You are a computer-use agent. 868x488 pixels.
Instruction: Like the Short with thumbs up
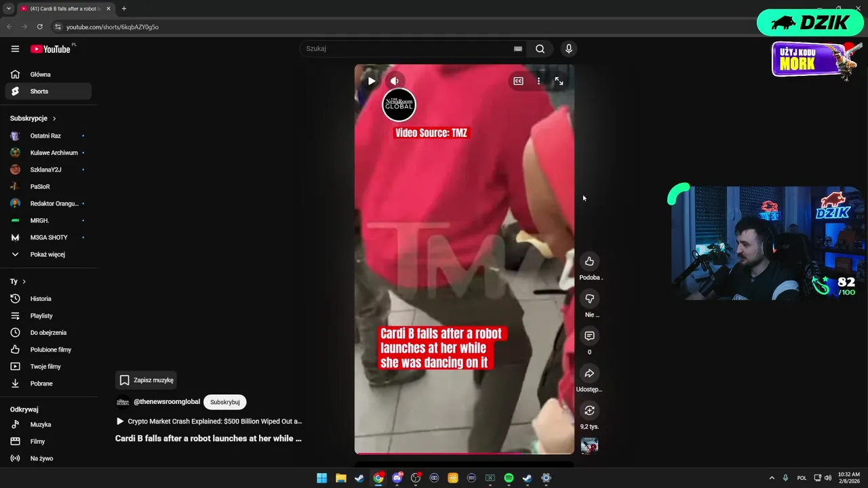(589, 262)
